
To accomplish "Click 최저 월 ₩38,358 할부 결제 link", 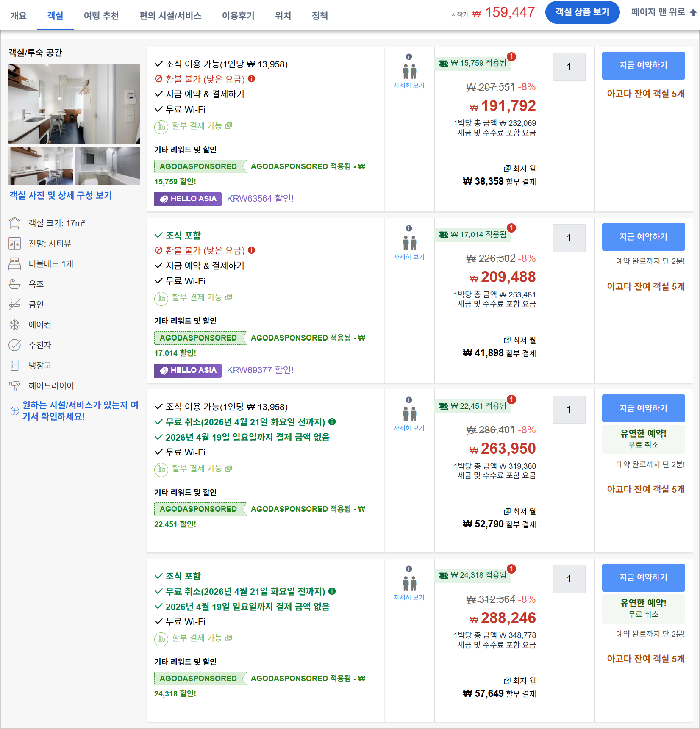I will click(499, 175).
